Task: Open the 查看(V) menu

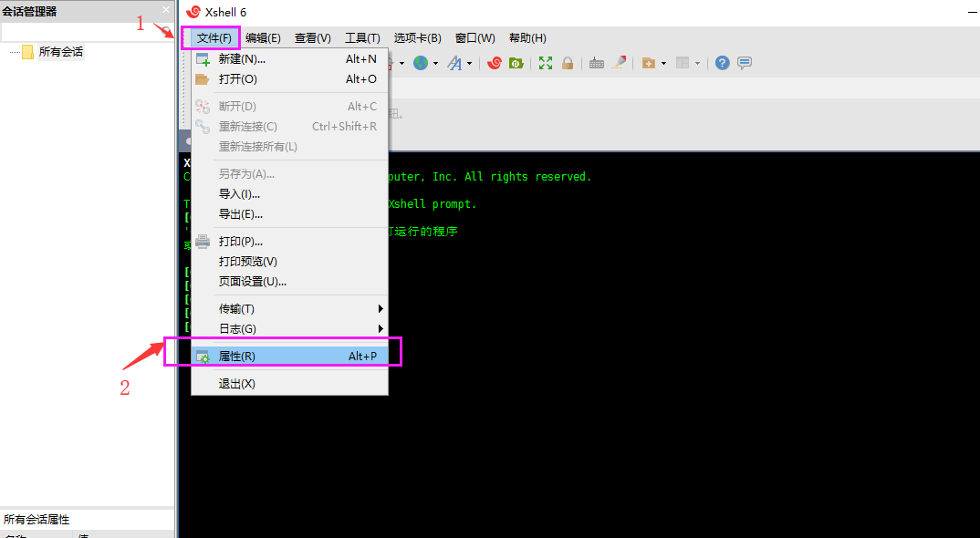Action: tap(312, 38)
